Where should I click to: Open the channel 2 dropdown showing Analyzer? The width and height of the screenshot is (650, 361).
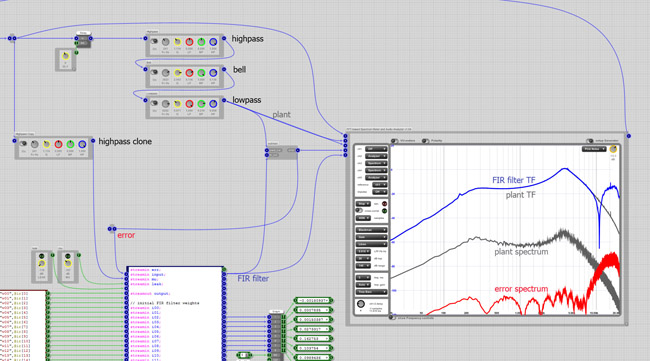376,156
